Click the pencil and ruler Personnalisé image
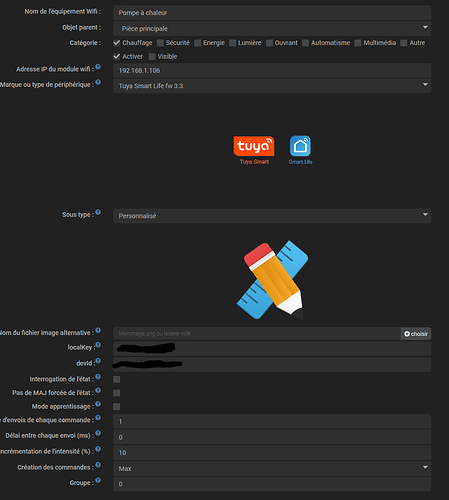This screenshot has width=449, height=500. coord(272,280)
